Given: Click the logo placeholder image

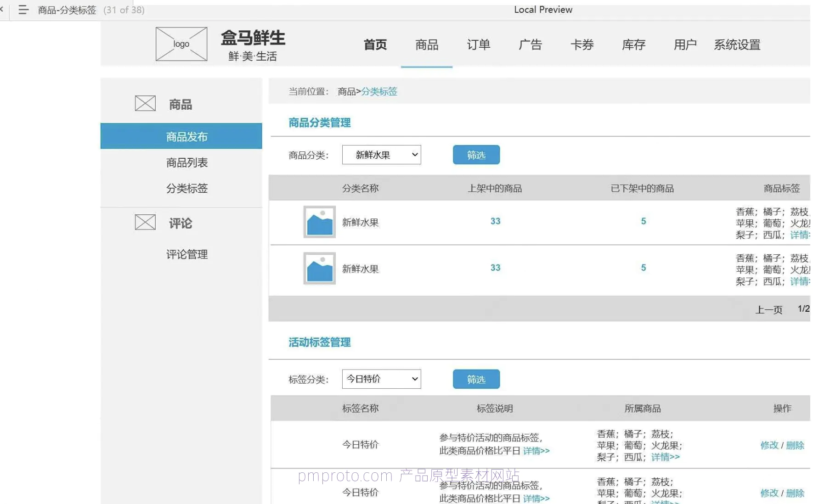Looking at the screenshot, I should click(181, 44).
